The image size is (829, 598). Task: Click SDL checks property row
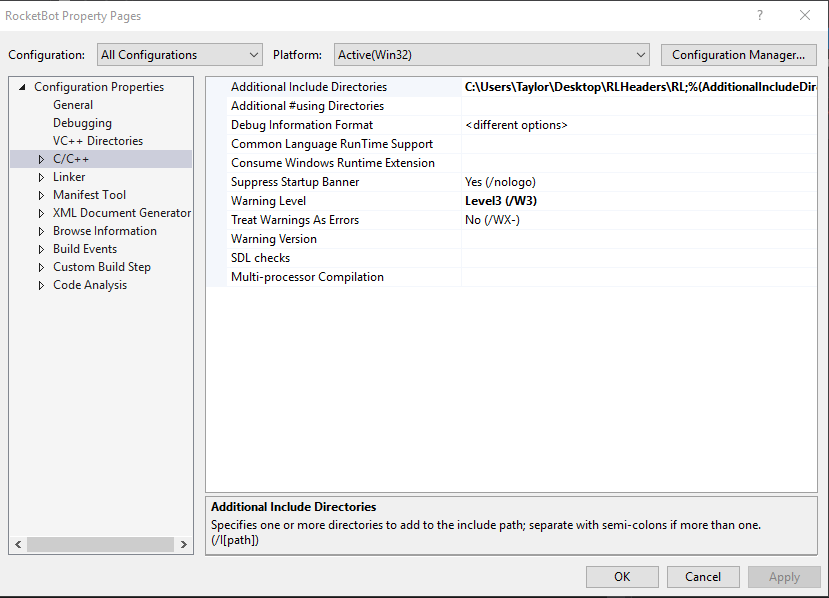point(511,258)
